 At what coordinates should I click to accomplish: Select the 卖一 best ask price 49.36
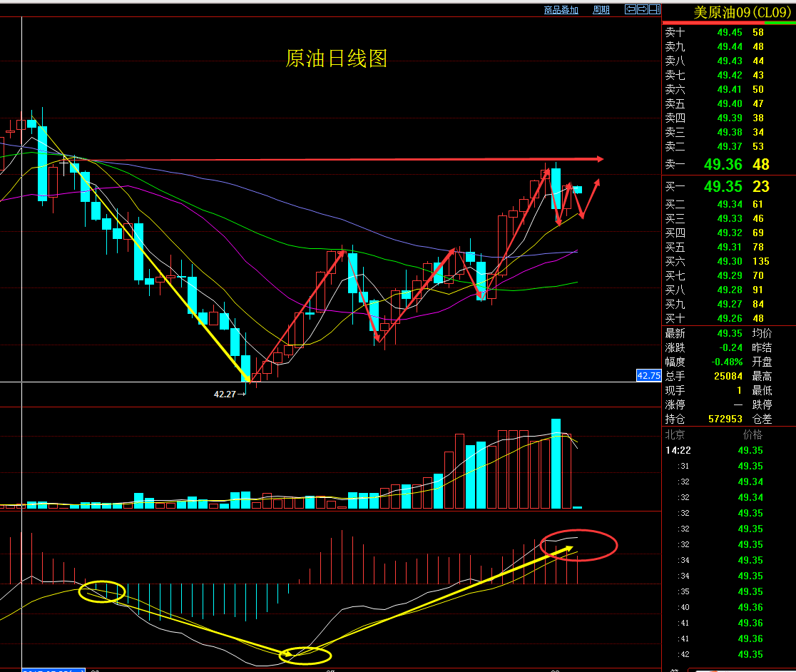click(723, 165)
